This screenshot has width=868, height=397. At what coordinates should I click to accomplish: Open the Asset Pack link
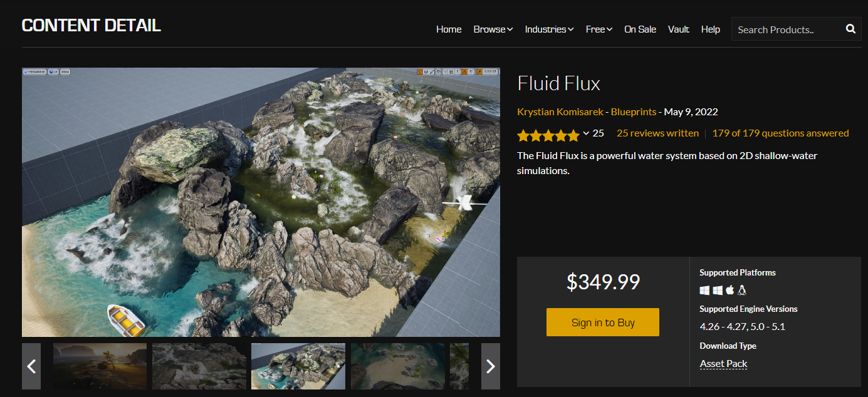tap(723, 363)
